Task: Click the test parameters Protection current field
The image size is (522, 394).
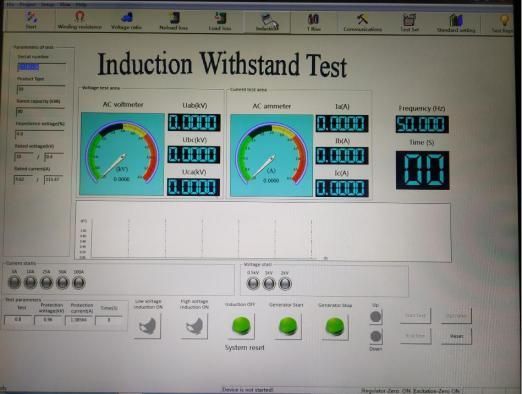Action: coord(79,320)
